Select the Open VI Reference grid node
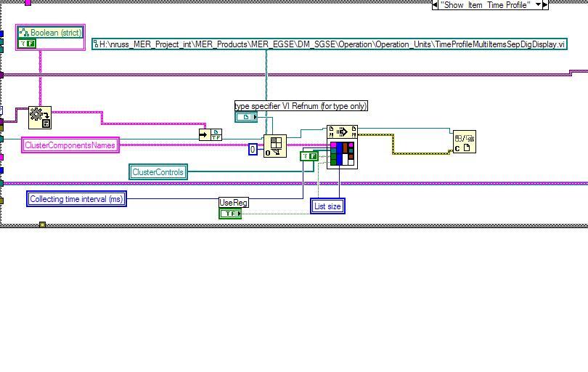 (275, 146)
